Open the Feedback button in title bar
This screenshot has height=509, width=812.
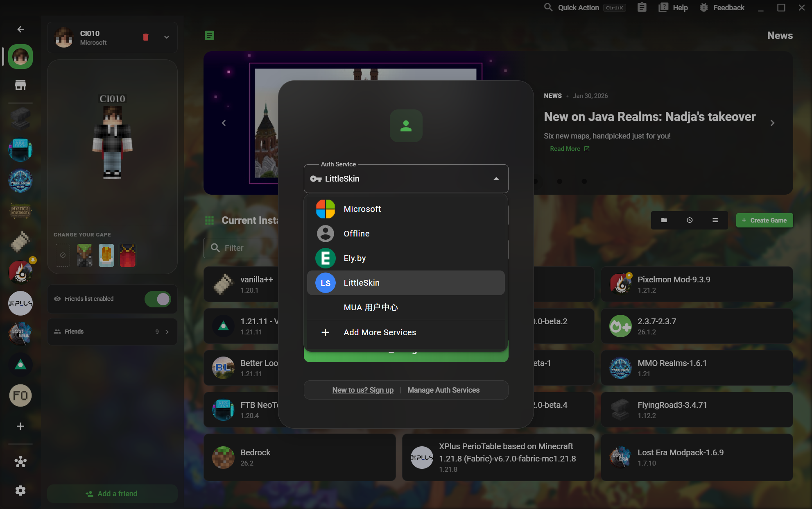[x=722, y=7]
